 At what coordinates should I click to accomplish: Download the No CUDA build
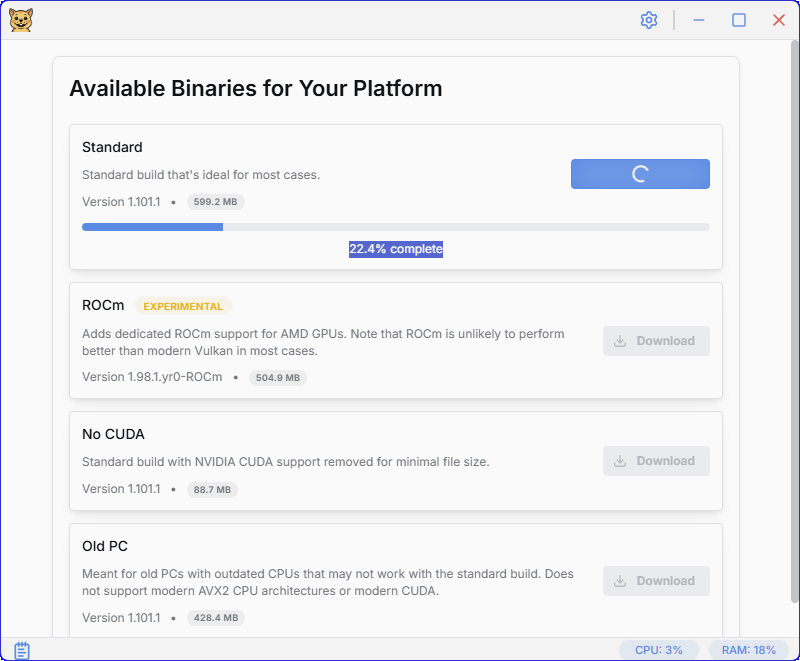pos(656,461)
